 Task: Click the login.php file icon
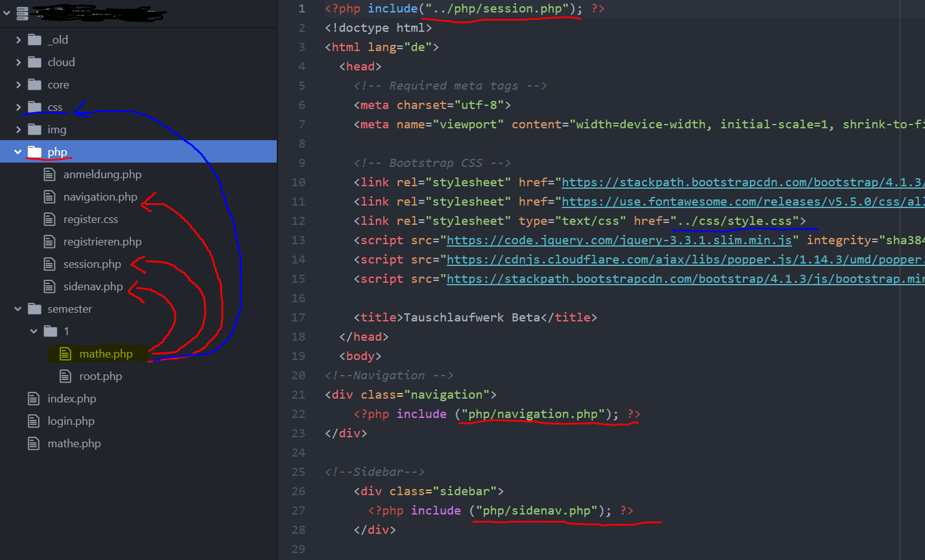pos(34,421)
